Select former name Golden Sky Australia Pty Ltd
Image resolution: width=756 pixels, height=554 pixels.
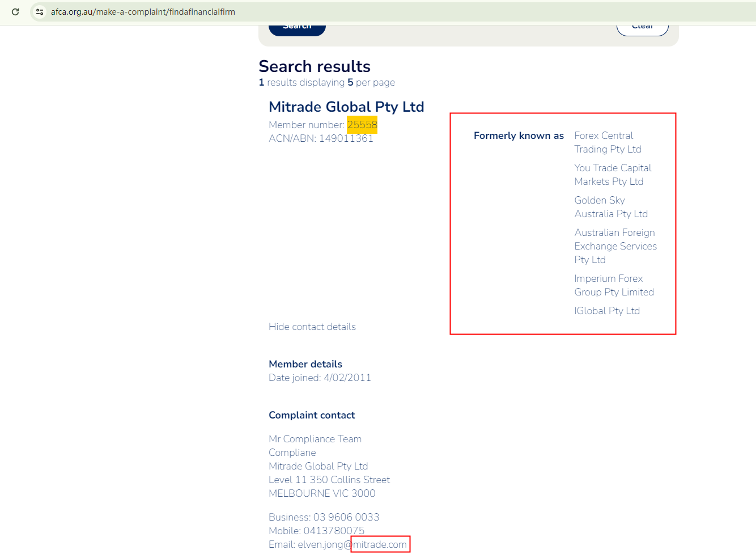pyautogui.click(x=610, y=207)
